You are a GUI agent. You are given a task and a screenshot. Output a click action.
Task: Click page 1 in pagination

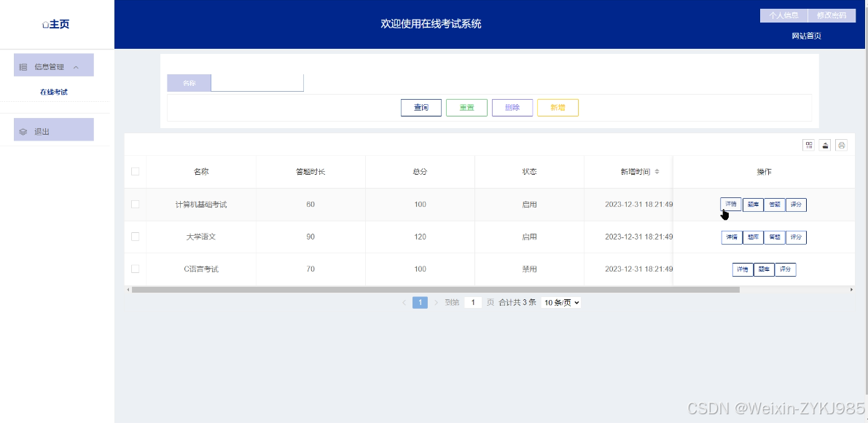[421, 302]
